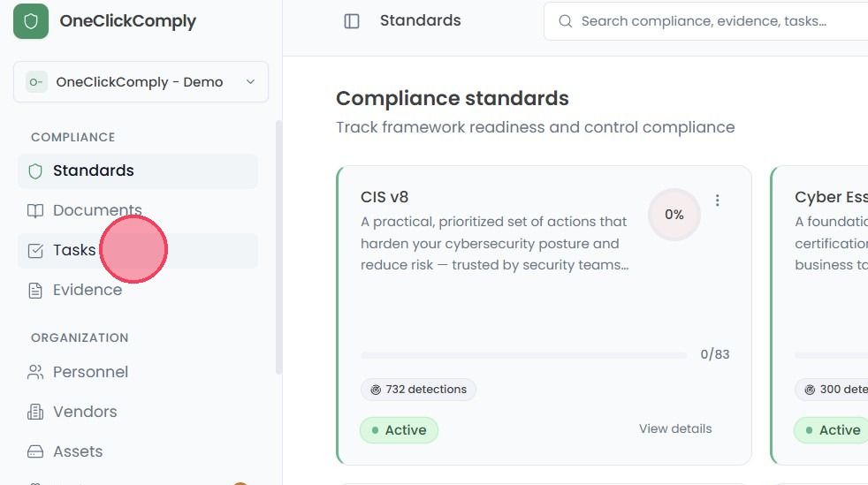Click the Demo organization avatar icon

(36, 82)
